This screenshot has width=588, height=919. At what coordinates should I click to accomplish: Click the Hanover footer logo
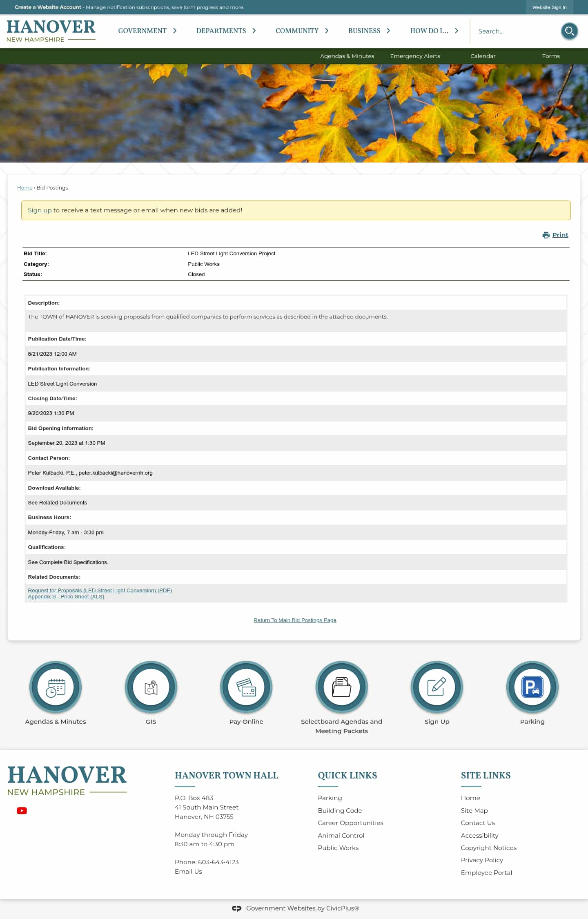(67, 781)
